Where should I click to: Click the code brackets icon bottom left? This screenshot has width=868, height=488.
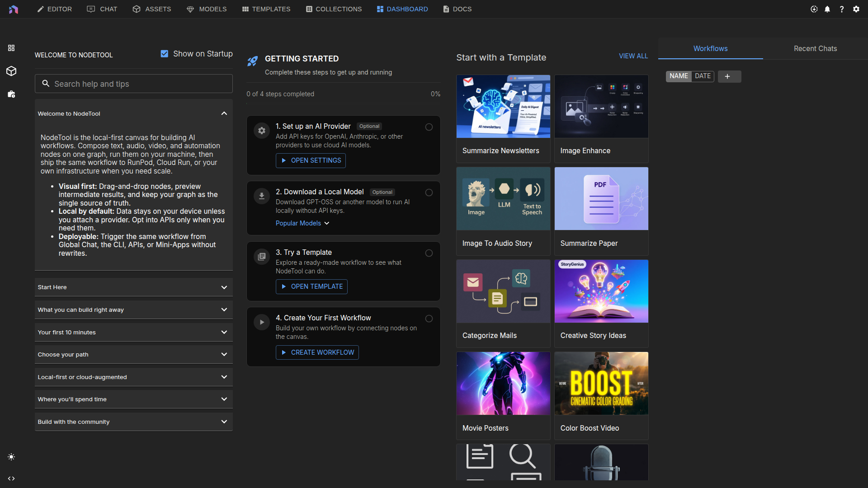(x=11, y=479)
